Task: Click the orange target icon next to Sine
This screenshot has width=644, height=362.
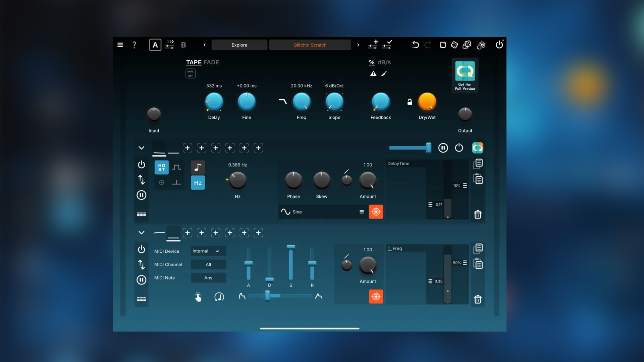Action: point(376,212)
